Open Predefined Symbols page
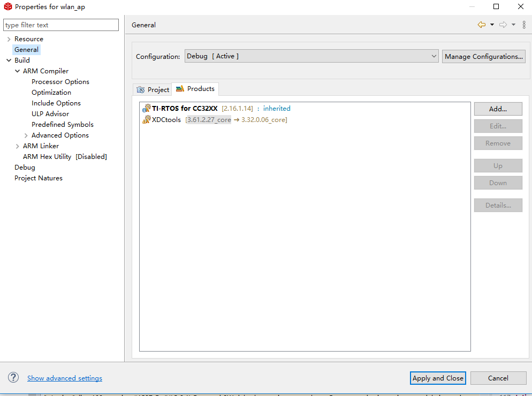532x396 pixels. tap(63, 125)
